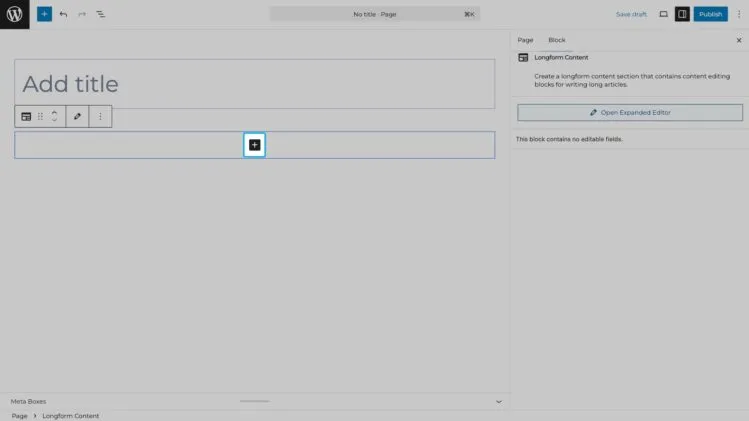This screenshot has width=749, height=421.
Task: Open the editor Options kebab menu
Action: pos(739,14)
